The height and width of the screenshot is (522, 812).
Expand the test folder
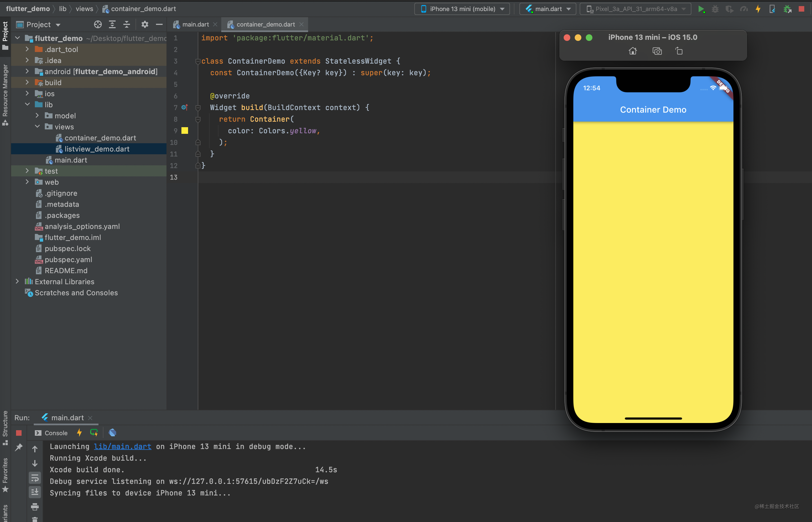click(x=27, y=171)
